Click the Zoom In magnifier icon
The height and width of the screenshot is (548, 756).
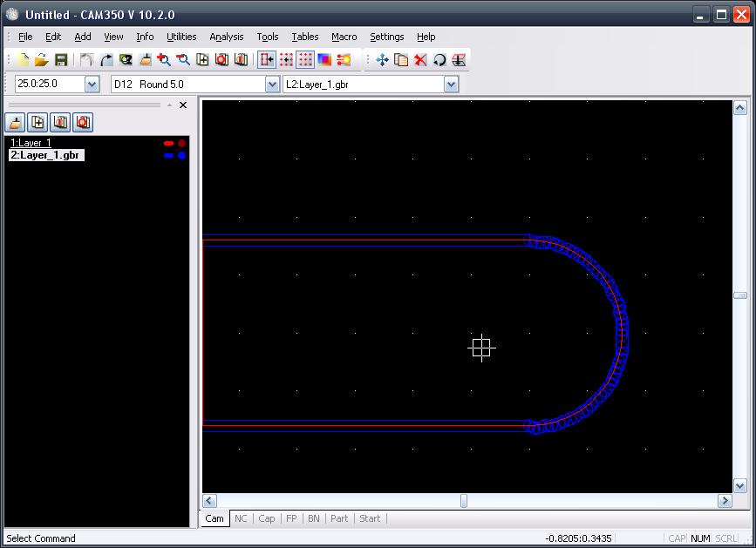coord(163,60)
